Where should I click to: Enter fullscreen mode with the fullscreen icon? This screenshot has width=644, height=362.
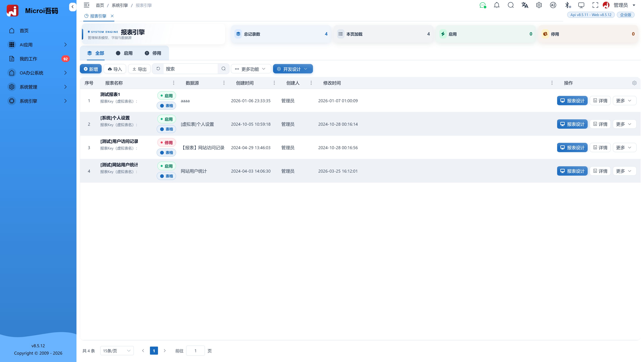tap(595, 5)
